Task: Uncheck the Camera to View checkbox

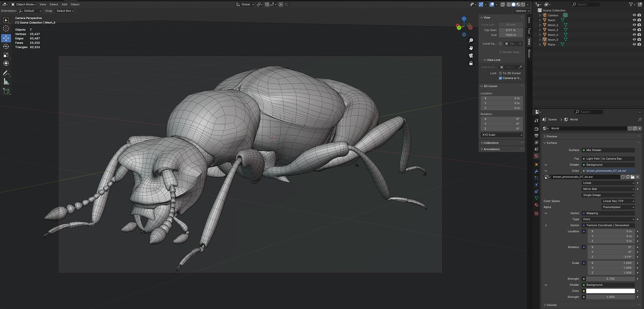Action: coord(501,78)
